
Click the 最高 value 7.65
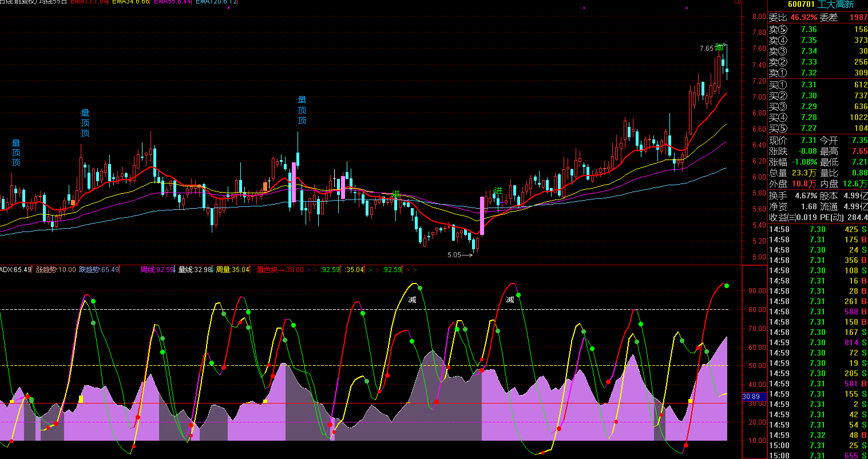point(859,151)
